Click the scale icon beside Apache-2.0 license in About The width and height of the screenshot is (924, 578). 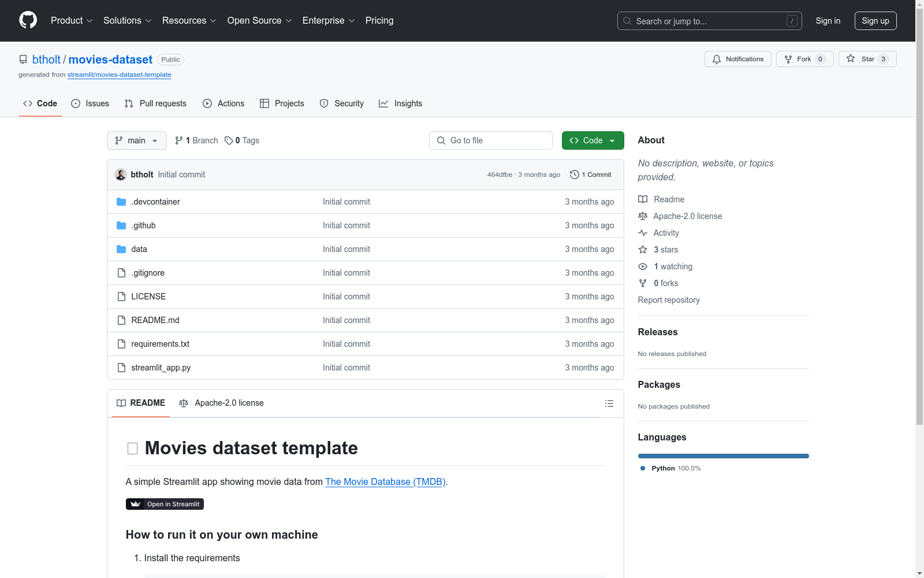pyautogui.click(x=643, y=216)
